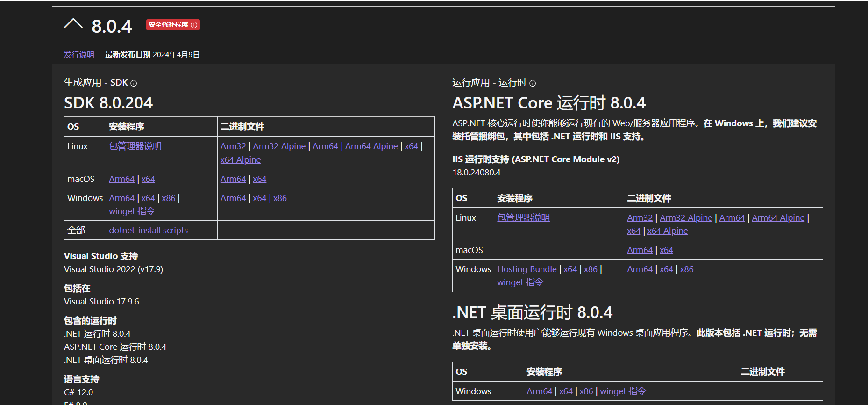Click the ASP.NET Core 运行时 8.0.4 included runtime text
This screenshot has width=868, height=405.
pyautogui.click(x=115, y=347)
